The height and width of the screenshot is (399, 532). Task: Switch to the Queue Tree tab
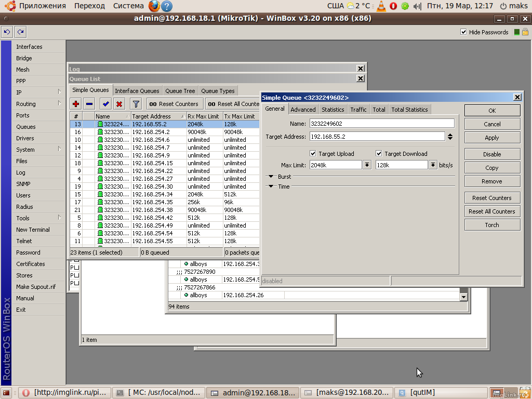point(180,91)
